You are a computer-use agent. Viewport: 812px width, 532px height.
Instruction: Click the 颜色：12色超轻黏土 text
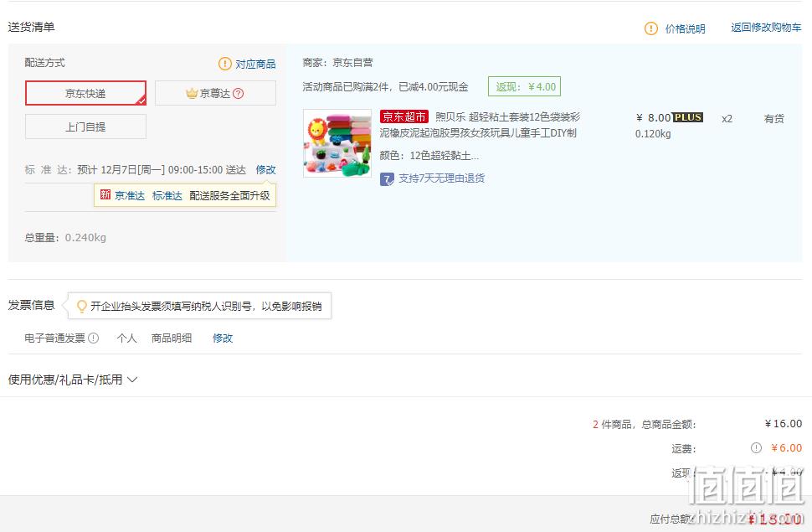point(429,156)
